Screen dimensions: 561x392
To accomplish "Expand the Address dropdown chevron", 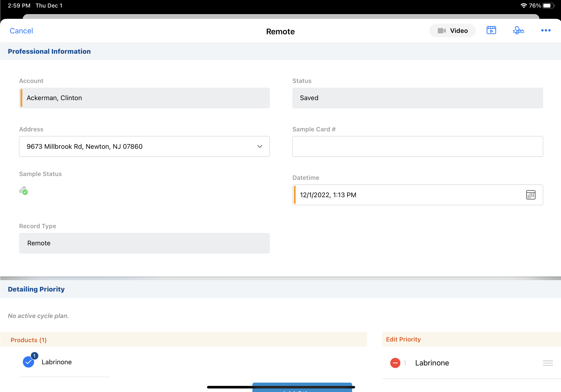I will pos(259,146).
